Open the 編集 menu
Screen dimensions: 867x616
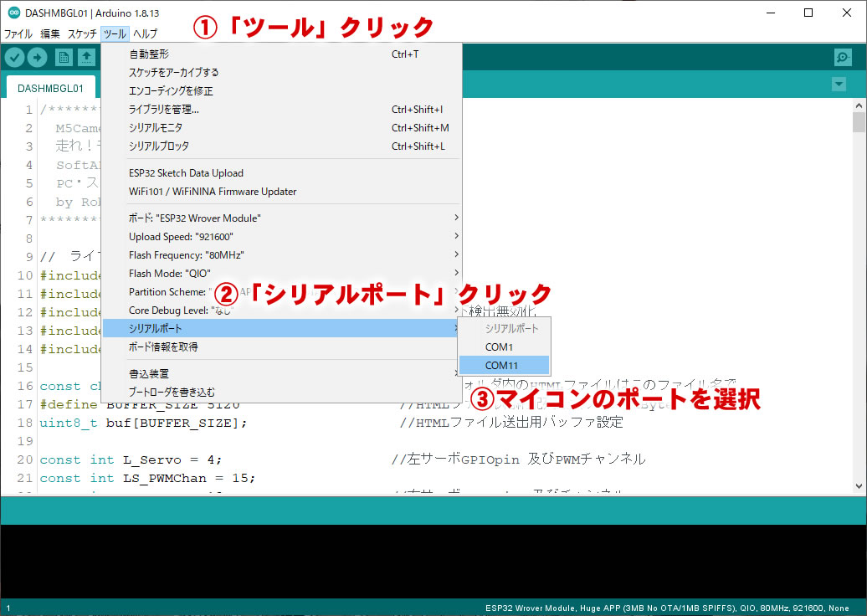click(50, 33)
